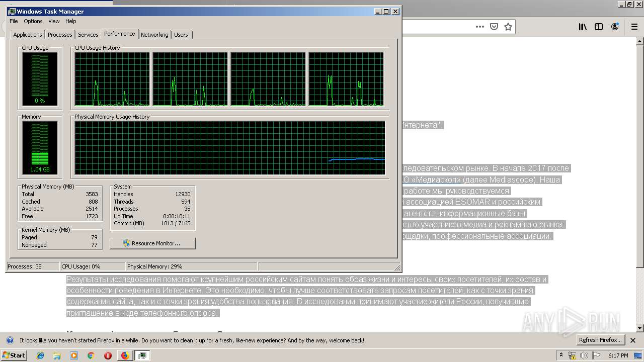The width and height of the screenshot is (644, 362).
Task: Switch to the Processes tab
Action: (x=60, y=35)
